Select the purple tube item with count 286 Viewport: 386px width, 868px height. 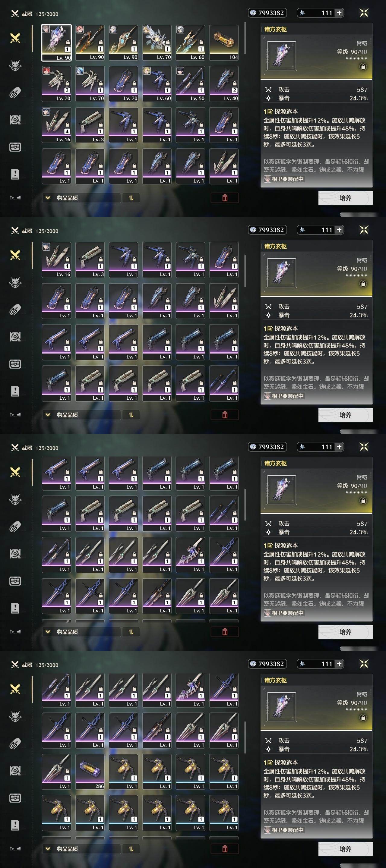click(90, 772)
